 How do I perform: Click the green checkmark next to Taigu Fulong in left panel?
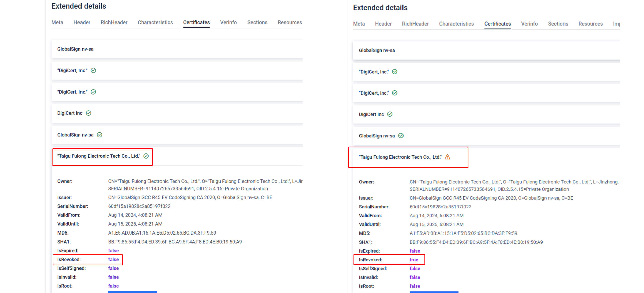(x=146, y=156)
